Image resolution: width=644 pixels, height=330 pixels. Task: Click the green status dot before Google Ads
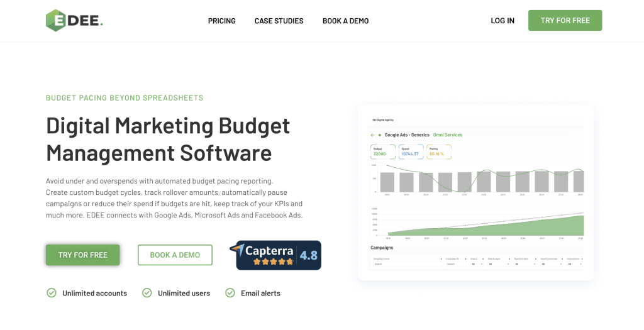379,135
